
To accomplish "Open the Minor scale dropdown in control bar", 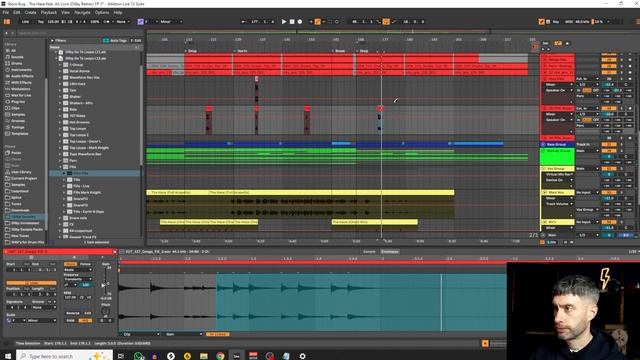I will pyautogui.click(x=171, y=22).
